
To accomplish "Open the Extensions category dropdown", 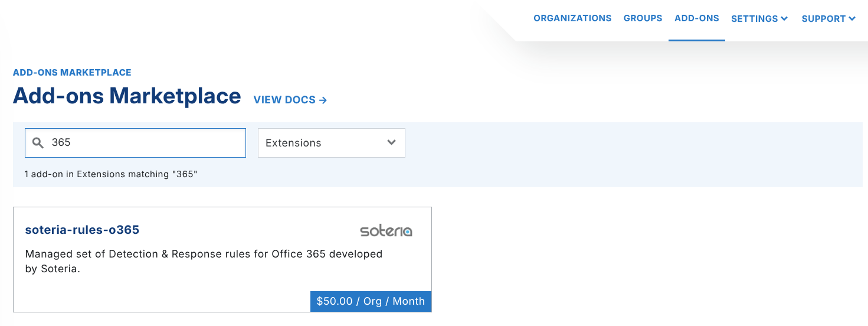I will [331, 143].
